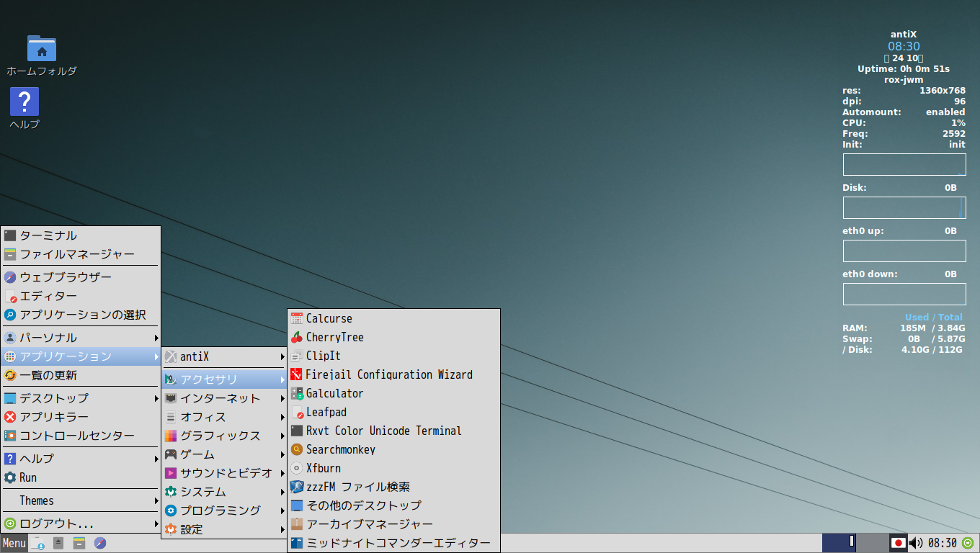980x553 pixels.
Task: Click the Japanese flag keyboard layout indicator
Action: pos(898,543)
